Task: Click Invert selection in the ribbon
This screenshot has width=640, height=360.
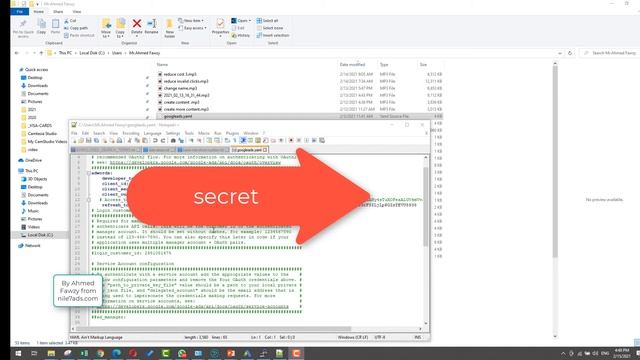Action: [273, 35]
